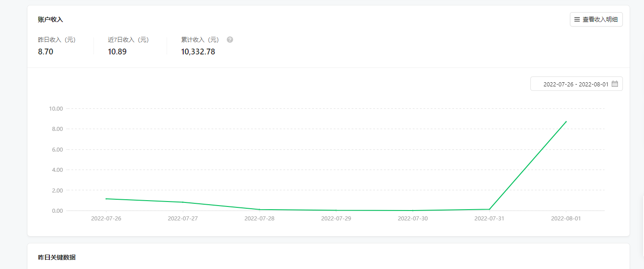Click the 2022-07-30 x-axis date label
The width and height of the screenshot is (644, 269).
[x=413, y=218]
